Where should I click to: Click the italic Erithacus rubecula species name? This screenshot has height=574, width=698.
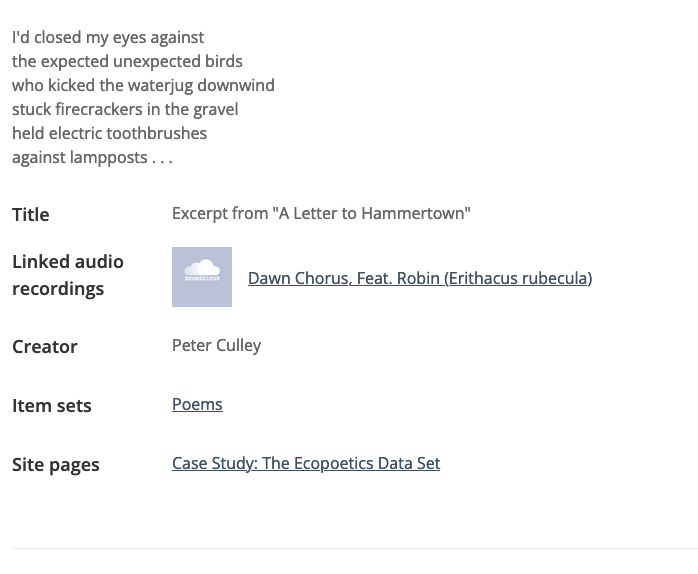tap(522, 279)
